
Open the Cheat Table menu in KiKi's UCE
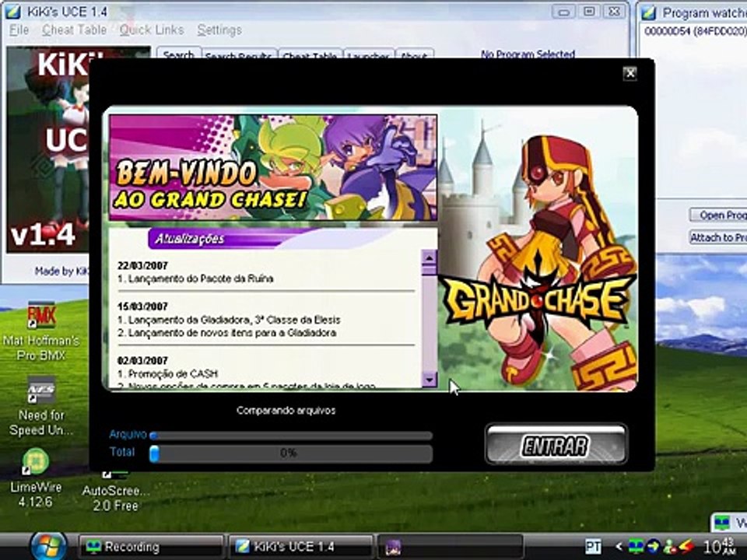point(75,30)
